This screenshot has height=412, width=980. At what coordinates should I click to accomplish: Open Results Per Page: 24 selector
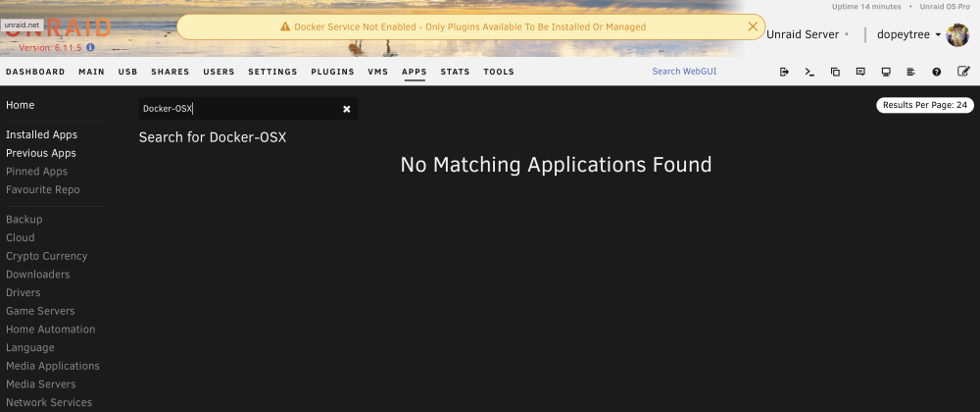coord(925,105)
